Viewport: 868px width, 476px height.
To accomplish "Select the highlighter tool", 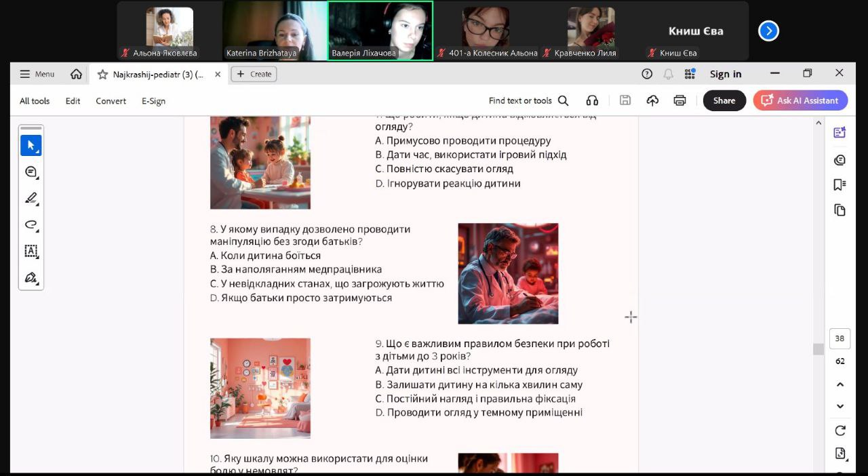I will pyautogui.click(x=31, y=198).
